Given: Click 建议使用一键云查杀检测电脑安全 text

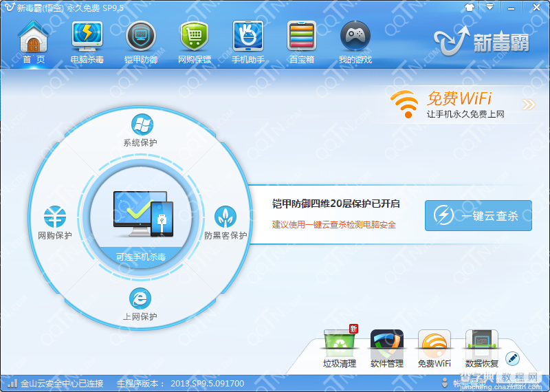Looking at the screenshot, I should [x=333, y=225].
